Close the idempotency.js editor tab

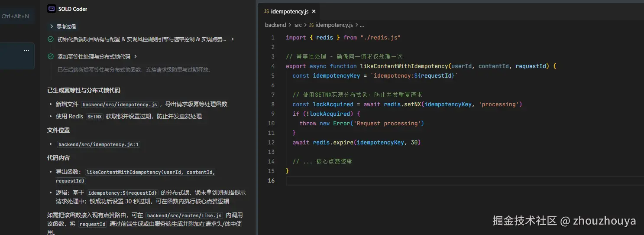[x=314, y=12]
